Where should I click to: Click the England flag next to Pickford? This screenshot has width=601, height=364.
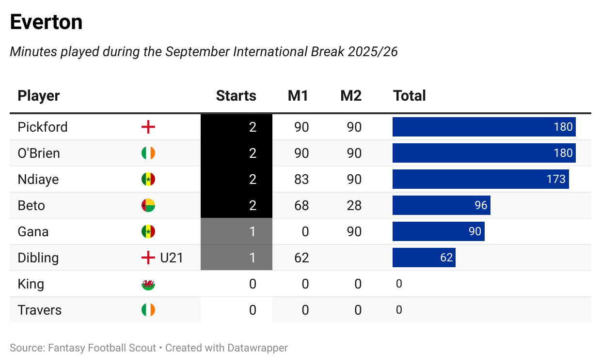(x=148, y=127)
